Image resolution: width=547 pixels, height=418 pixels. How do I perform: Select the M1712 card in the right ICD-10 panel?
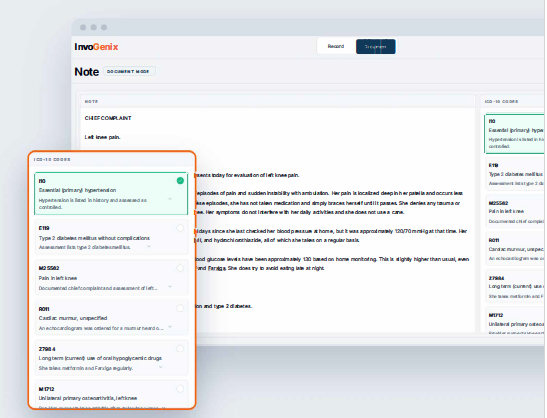point(515,321)
